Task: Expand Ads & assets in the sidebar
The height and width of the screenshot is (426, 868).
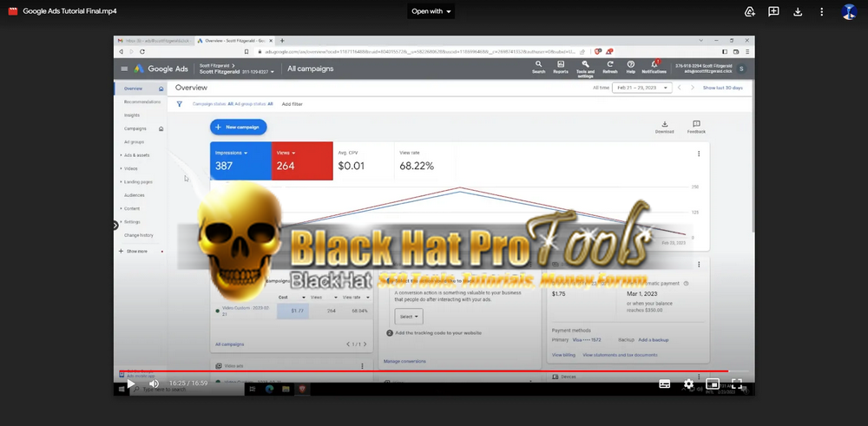Action: point(135,155)
